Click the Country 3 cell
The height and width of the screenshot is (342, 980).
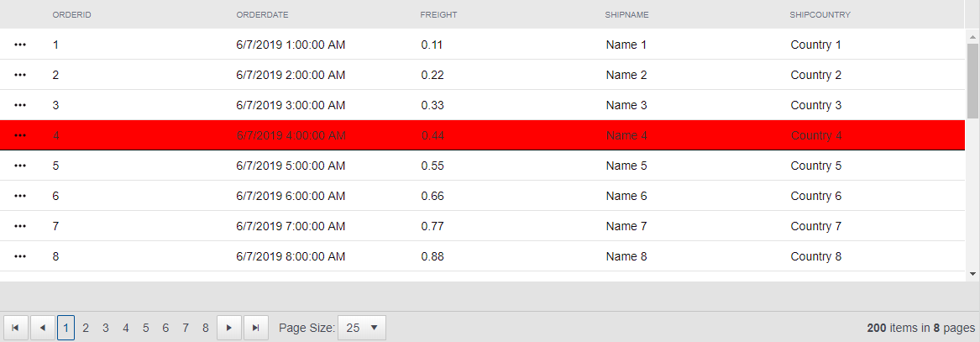[x=815, y=105]
